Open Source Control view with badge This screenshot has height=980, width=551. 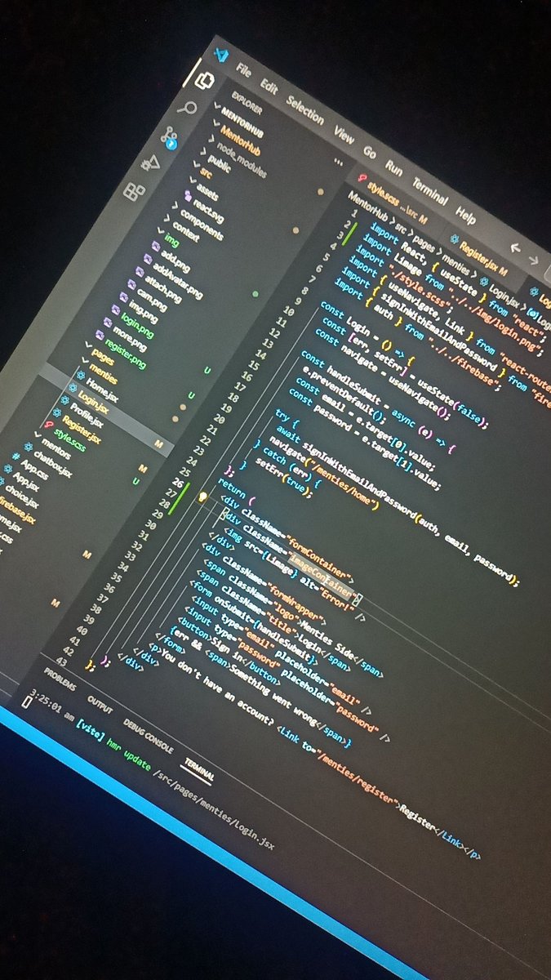[169, 138]
